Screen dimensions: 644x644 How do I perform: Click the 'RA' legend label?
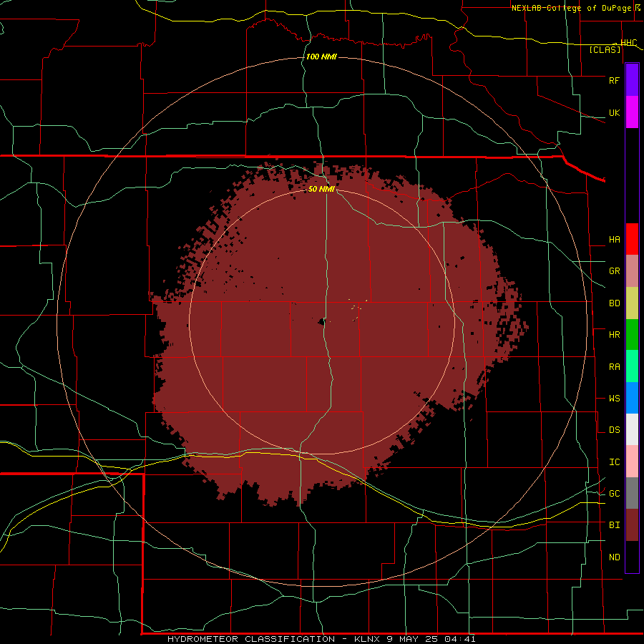[614, 367]
